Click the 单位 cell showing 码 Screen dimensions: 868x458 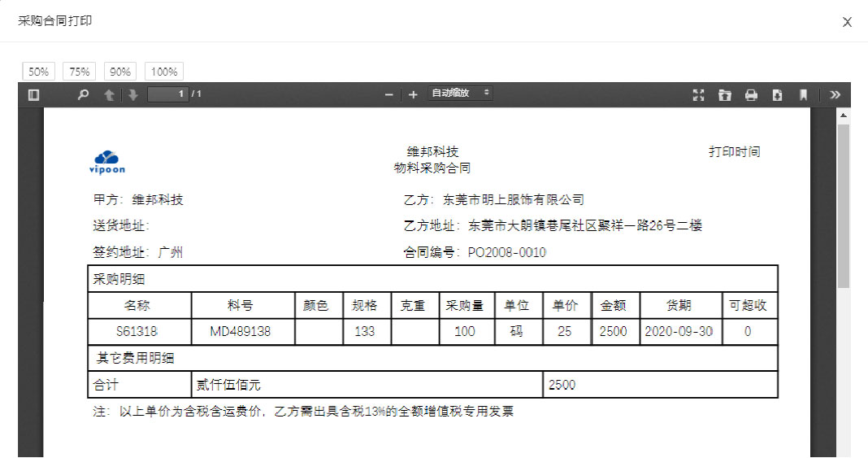pyautogui.click(x=519, y=332)
